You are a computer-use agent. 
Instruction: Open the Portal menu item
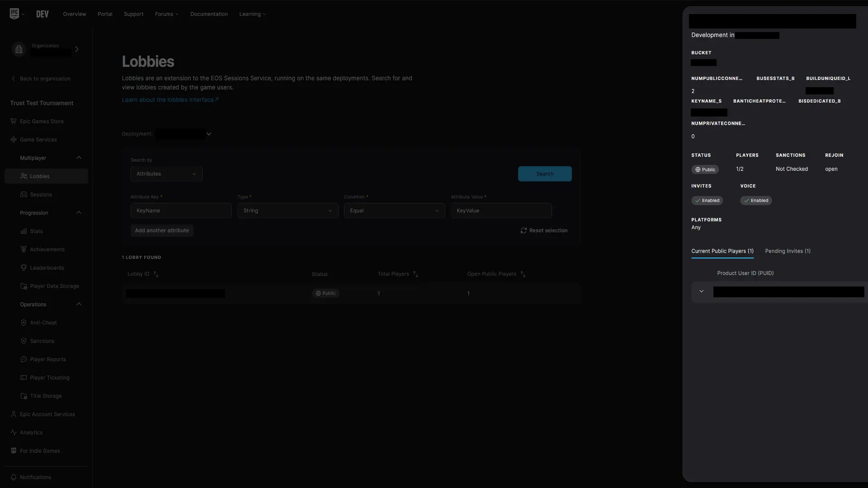point(105,14)
